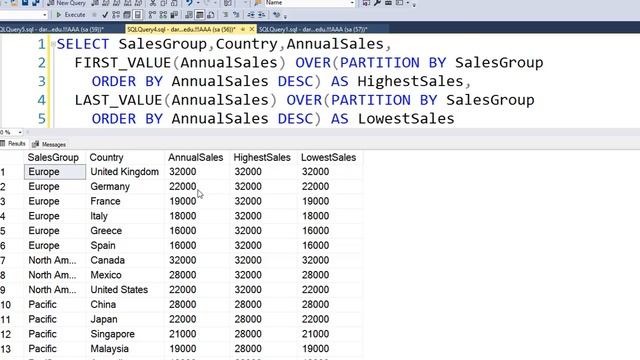Display the estimated execution plan
This screenshot has height=360, width=640.
(x=116, y=15)
